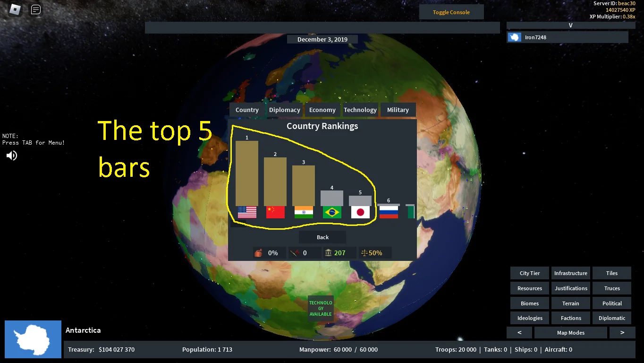
Task: Select the Russia flag in rankings
Action: coord(389,212)
